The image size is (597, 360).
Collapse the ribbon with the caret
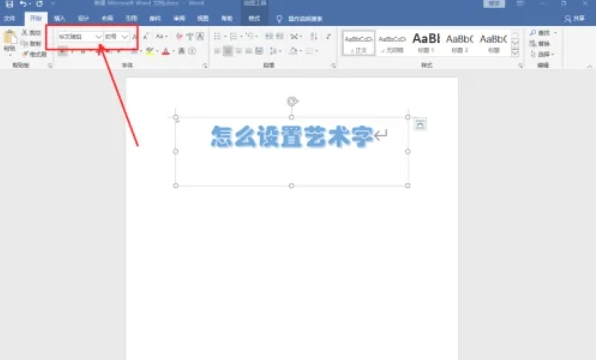tap(589, 66)
